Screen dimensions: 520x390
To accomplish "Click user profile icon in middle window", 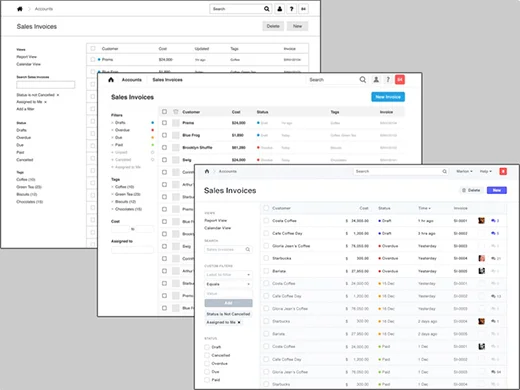I will pyautogui.click(x=376, y=80).
